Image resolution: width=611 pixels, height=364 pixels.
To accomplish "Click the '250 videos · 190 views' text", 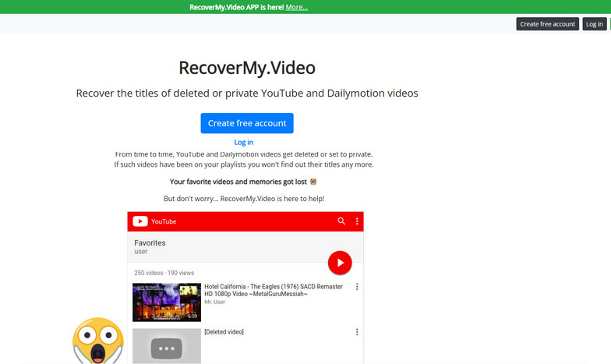I will pyautogui.click(x=164, y=273).
